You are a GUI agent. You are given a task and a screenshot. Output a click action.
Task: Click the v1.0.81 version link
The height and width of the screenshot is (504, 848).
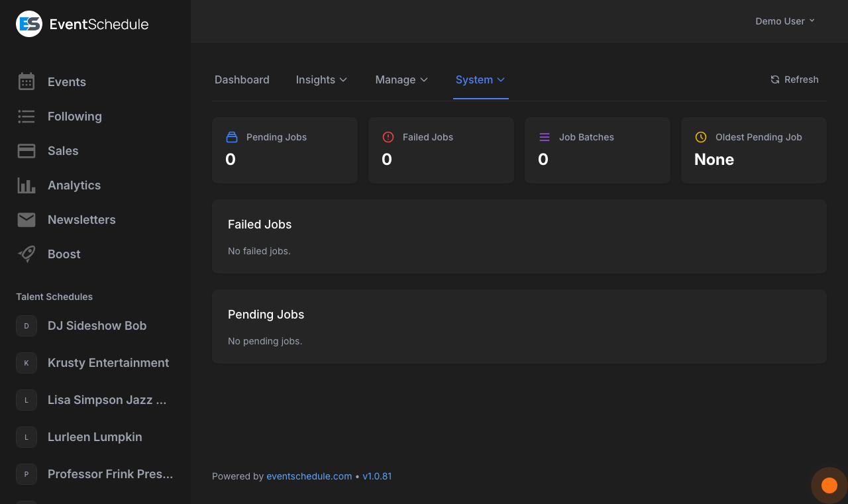(x=377, y=476)
